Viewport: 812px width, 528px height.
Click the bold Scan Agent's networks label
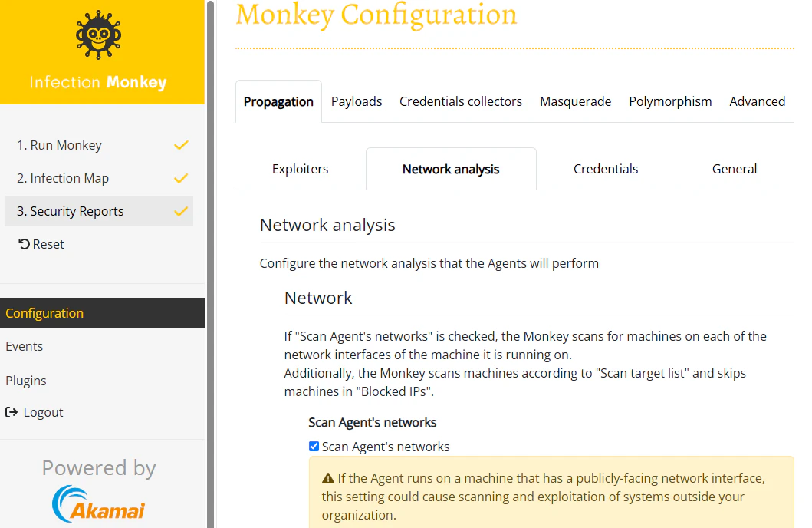tap(373, 422)
